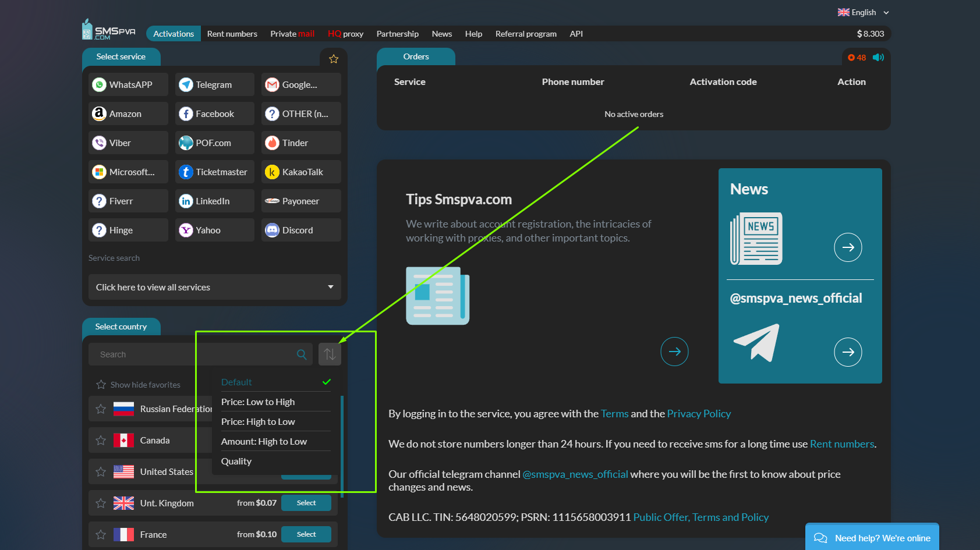
Task: Select Unt. Kingdom country button
Action: click(306, 503)
